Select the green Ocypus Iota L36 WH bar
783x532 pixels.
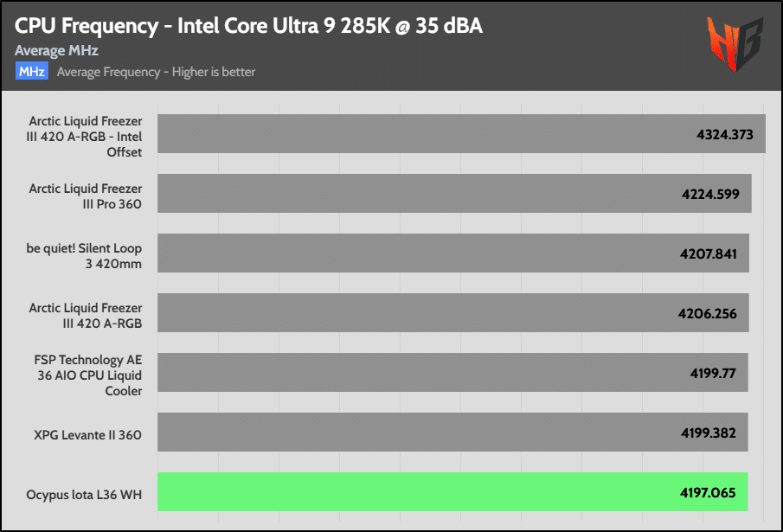point(452,491)
